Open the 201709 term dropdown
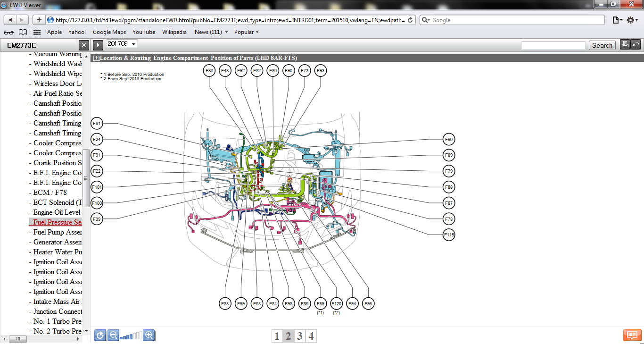Viewport: 644px width, 344px height. point(121,44)
